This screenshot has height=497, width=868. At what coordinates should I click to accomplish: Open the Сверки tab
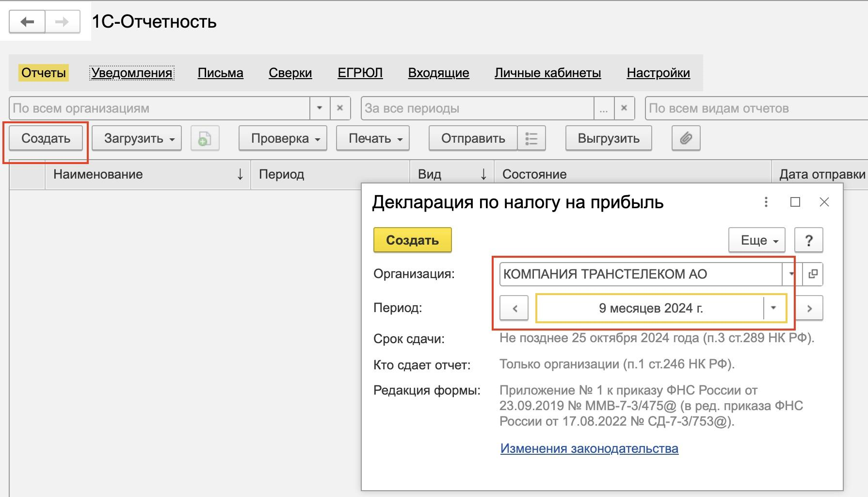pos(290,73)
